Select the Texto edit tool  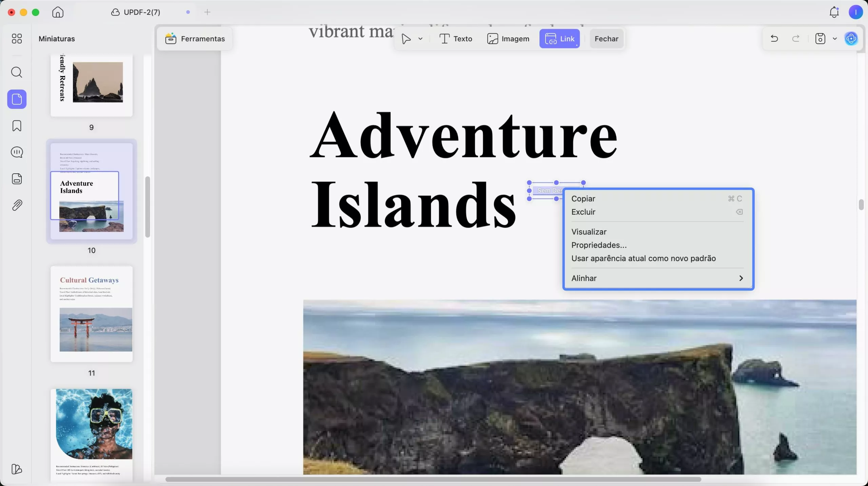(x=456, y=39)
